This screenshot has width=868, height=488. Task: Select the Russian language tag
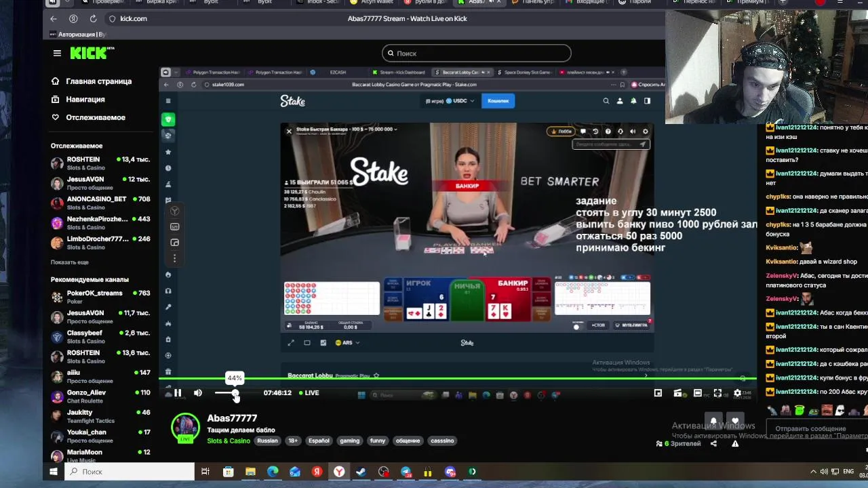267,441
